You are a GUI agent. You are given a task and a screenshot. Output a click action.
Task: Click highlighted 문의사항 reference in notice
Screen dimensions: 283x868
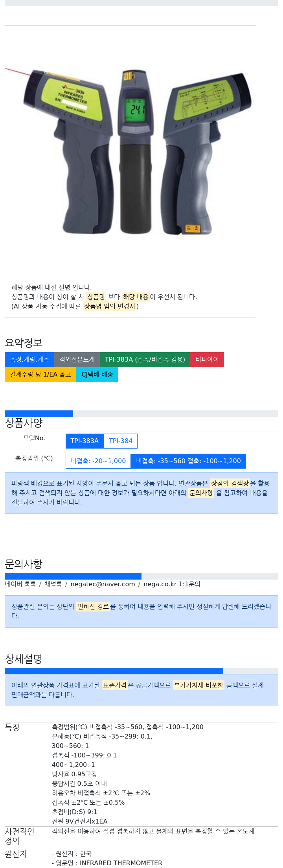(201, 493)
